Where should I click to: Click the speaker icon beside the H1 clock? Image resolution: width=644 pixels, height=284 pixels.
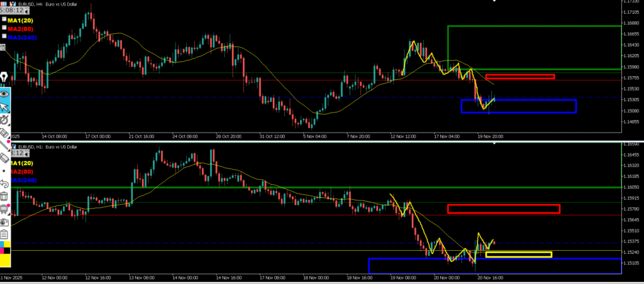tap(26, 154)
